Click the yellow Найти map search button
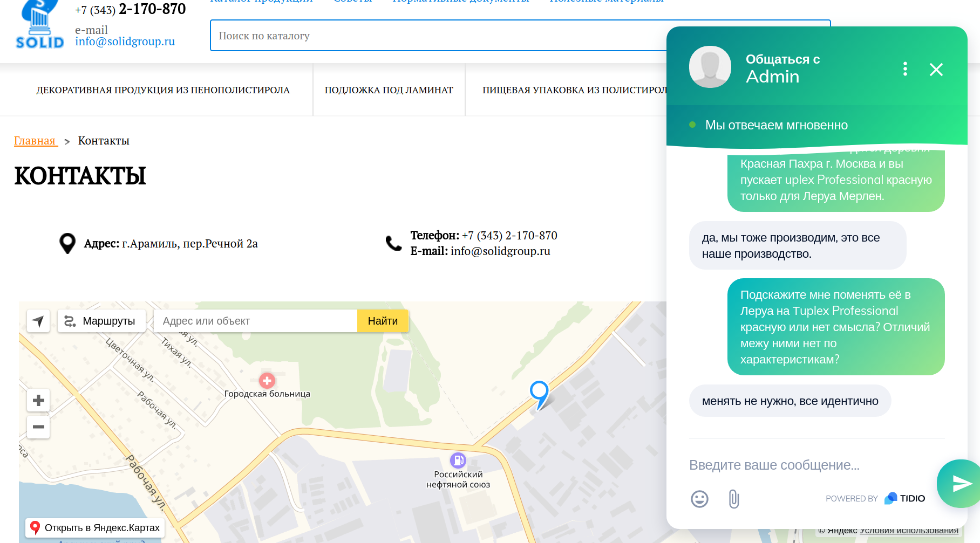Viewport: 980px width, 543px height. point(383,321)
